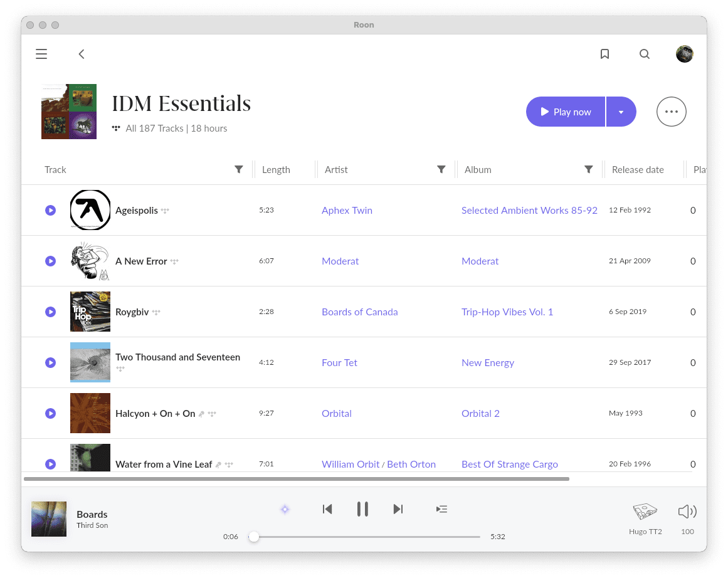
Task: Sort by the Album column header
Action: (478, 169)
